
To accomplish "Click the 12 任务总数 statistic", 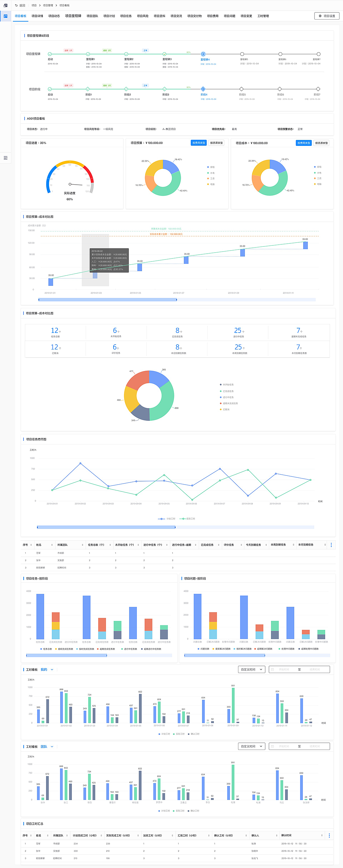I will [x=56, y=332].
